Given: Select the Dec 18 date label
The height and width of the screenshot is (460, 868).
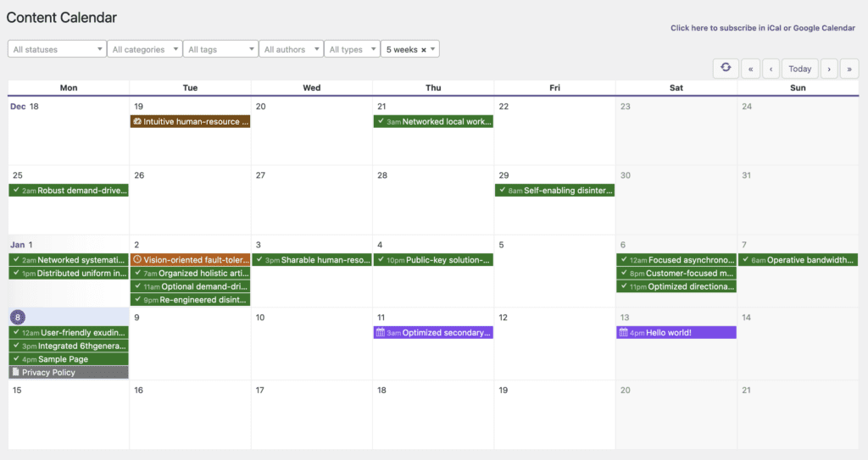Looking at the screenshot, I should point(25,106).
